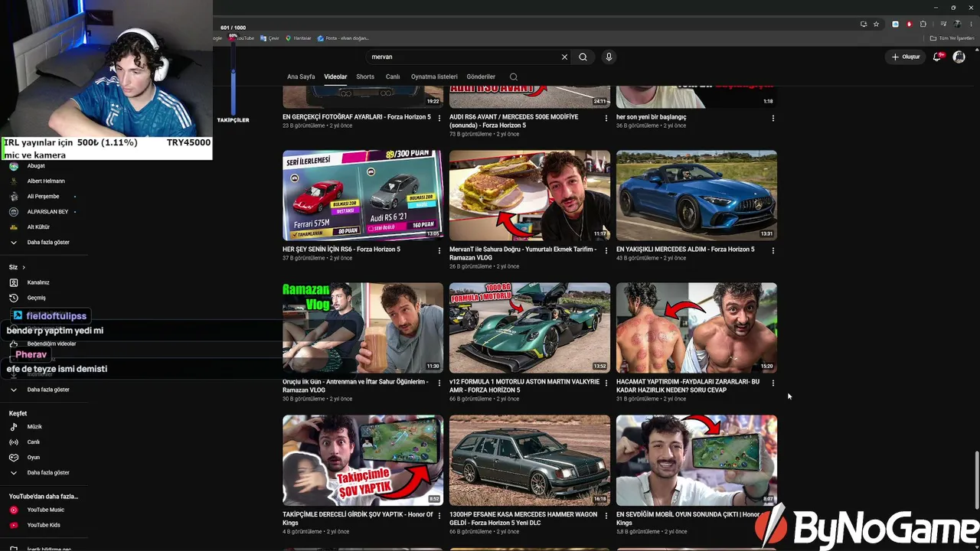Image resolution: width=980 pixels, height=551 pixels.
Task: Open the Oynatma listeleri tab
Action: coord(434,77)
